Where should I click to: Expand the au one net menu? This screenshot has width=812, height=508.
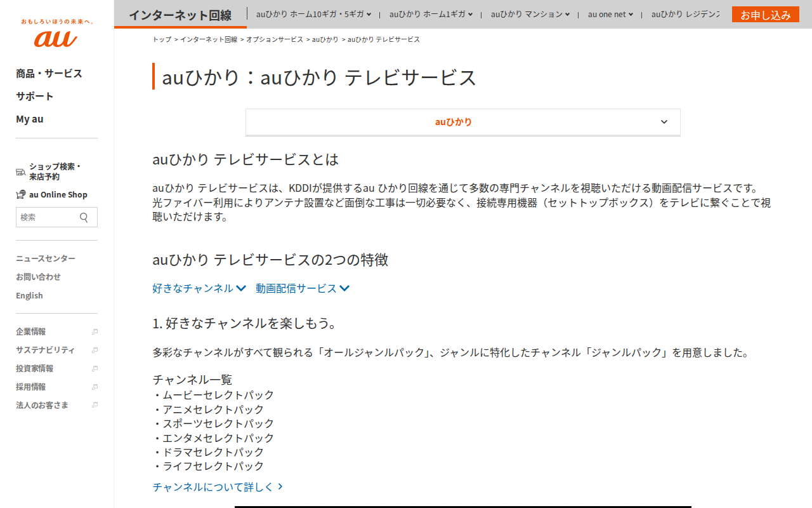pos(610,14)
